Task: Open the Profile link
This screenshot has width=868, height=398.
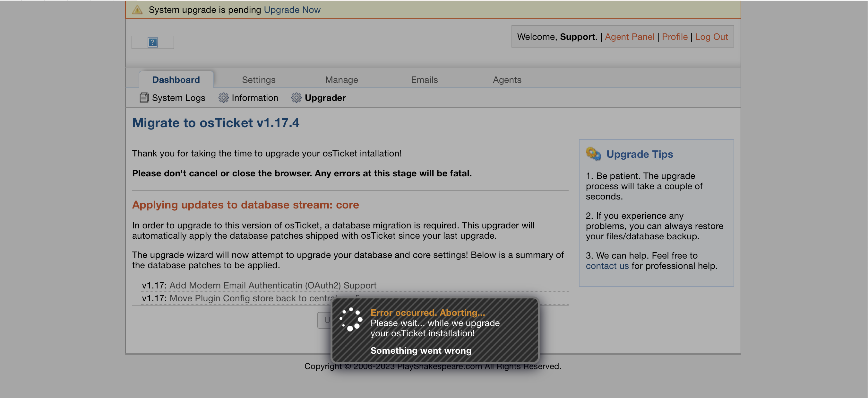Action: [x=674, y=37]
